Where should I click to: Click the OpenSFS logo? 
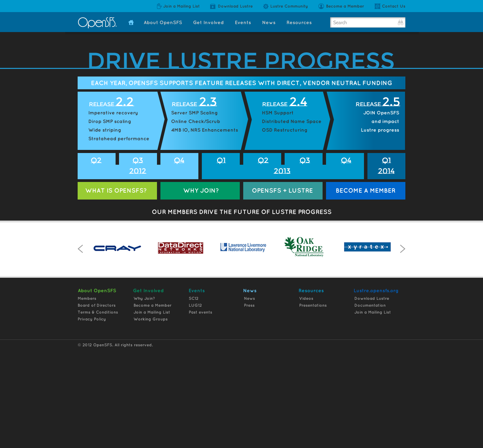coord(97,22)
